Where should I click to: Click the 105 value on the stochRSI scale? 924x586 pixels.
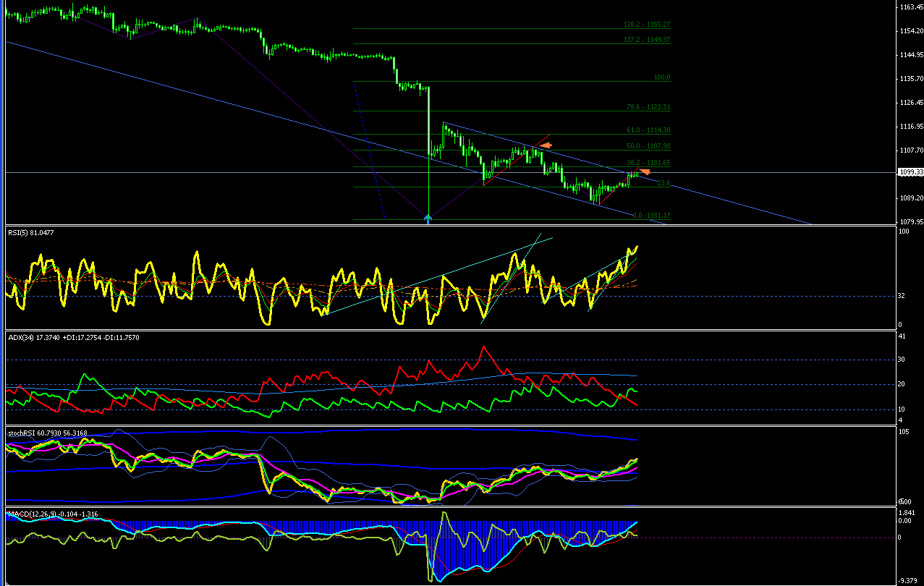pos(903,433)
